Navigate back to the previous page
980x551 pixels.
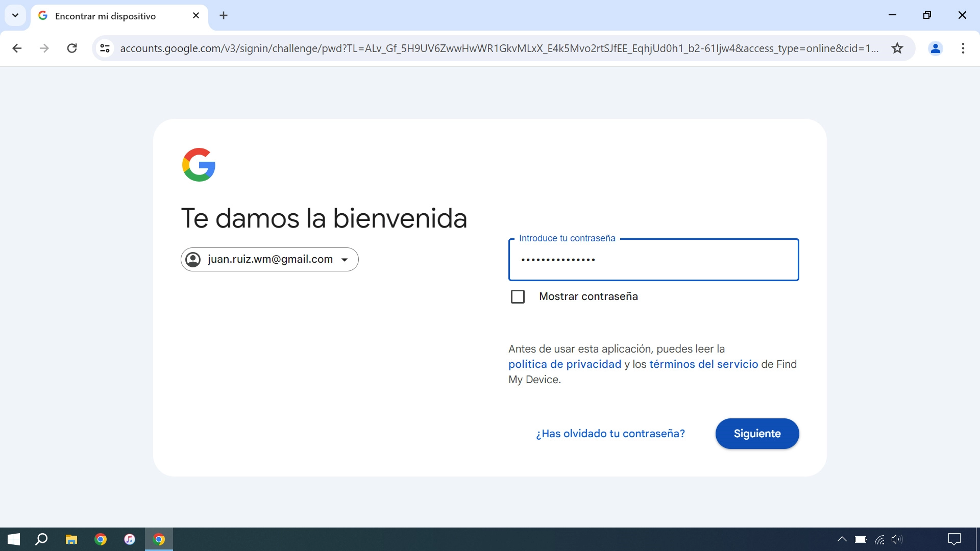[17, 48]
